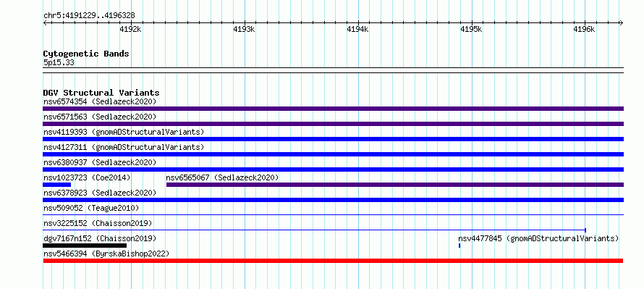Select the blue bar under nsv4119393

[333, 139]
